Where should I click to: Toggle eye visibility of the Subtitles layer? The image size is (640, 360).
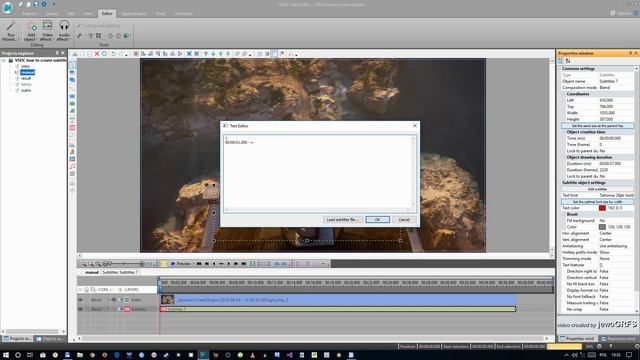click(x=80, y=309)
